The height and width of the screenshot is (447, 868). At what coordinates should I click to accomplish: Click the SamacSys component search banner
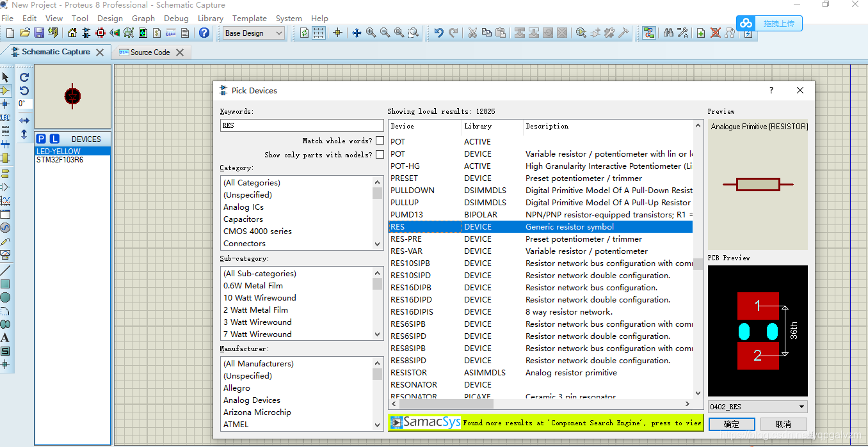click(x=545, y=422)
